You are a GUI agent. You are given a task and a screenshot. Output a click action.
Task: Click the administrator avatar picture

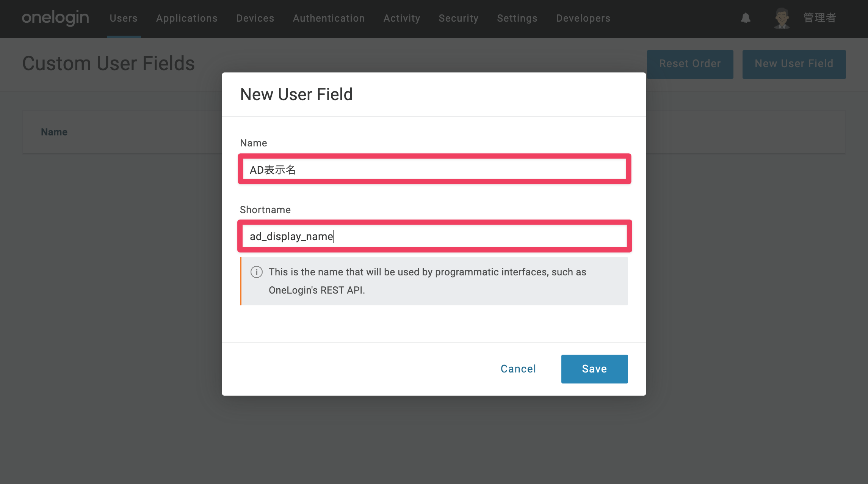click(782, 18)
